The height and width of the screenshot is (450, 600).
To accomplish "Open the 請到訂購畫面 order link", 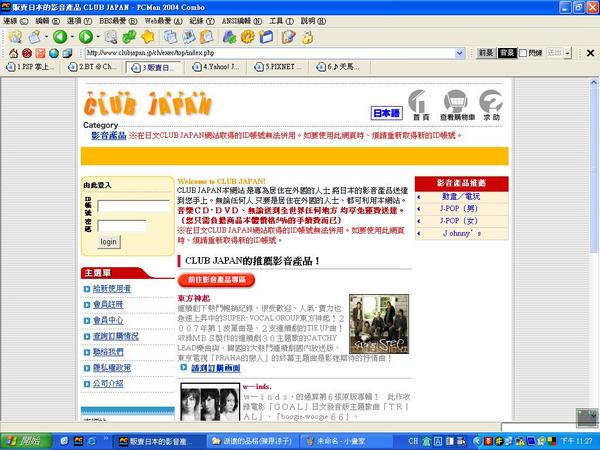I will (x=216, y=368).
